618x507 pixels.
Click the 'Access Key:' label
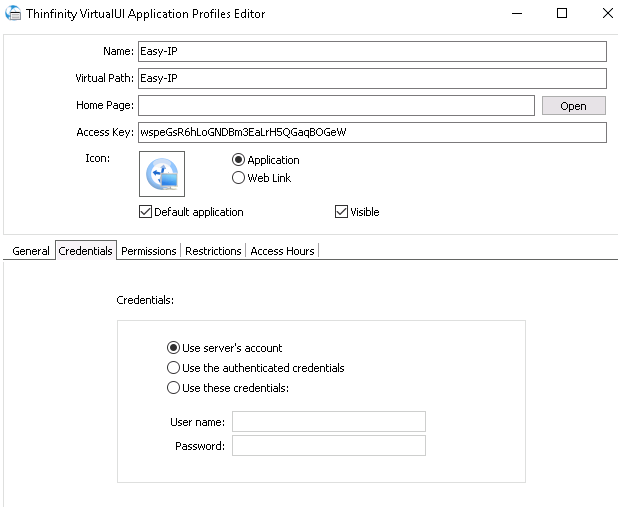tap(105, 132)
